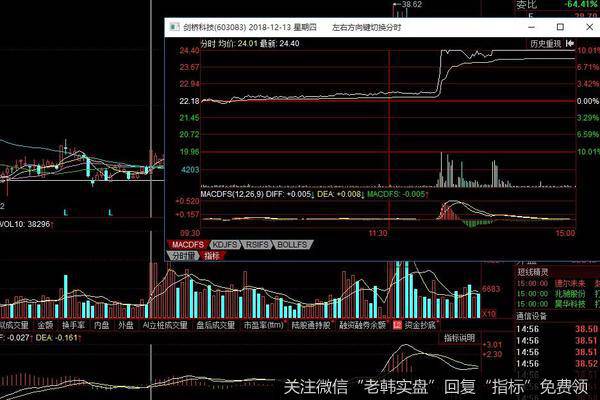Select the 外盘 indicator tab

(x=126, y=325)
